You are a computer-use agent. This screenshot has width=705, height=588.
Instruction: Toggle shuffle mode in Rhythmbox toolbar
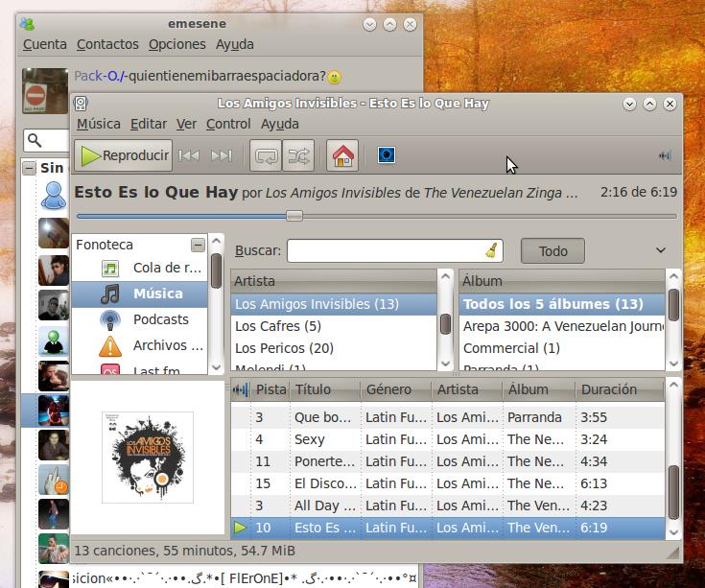tap(298, 155)
